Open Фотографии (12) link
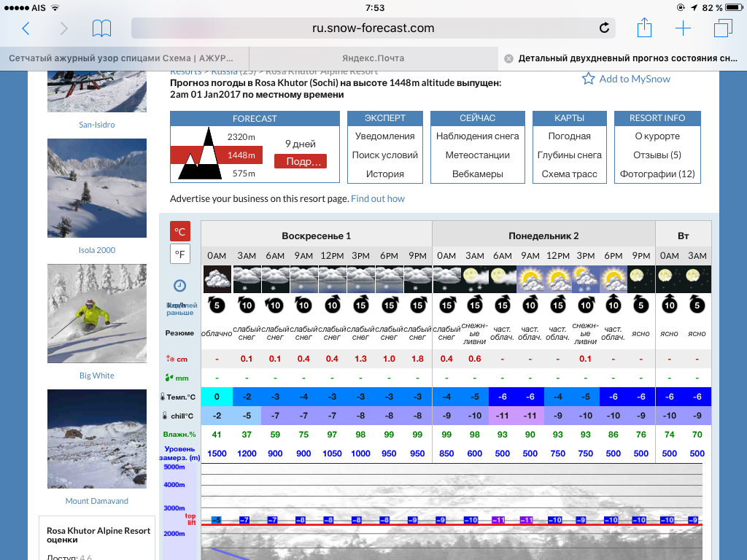747x560 pixels. [x=657, y=174]
